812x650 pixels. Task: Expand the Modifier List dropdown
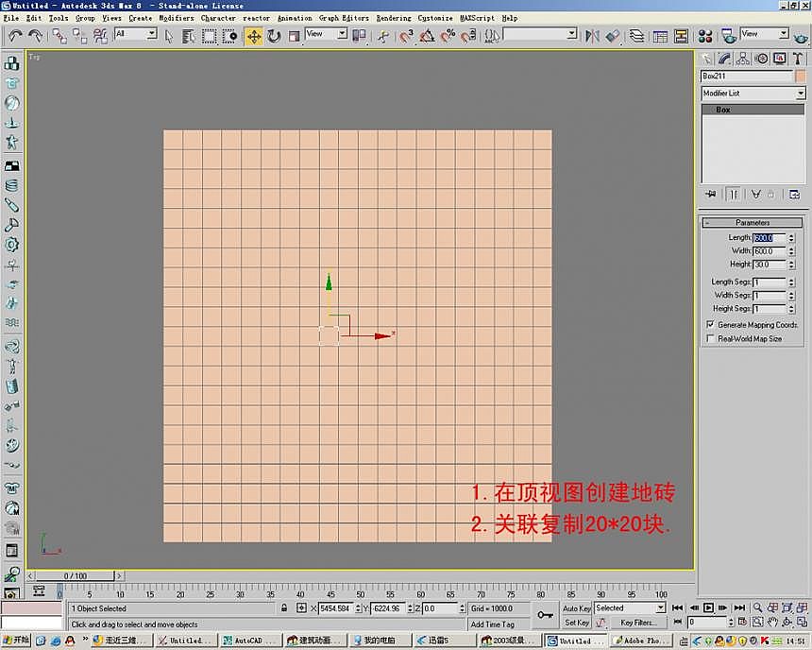(801, 94)
